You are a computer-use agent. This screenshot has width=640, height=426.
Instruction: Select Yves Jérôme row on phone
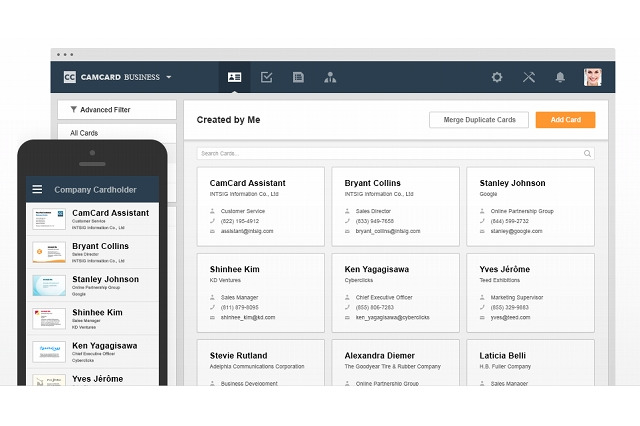pos(93,377)
